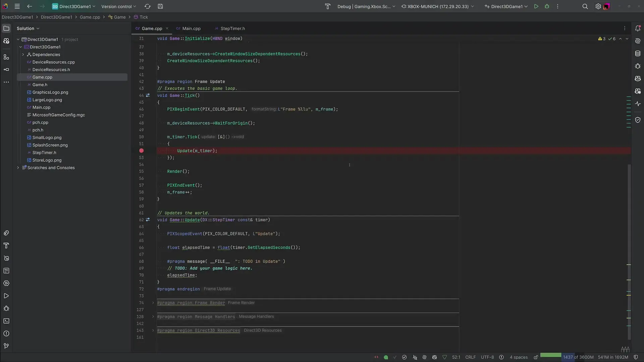644x362 pixels.
Task: Open the Direct3DGame1 run configuration dropdown
Action: [506, 6]
